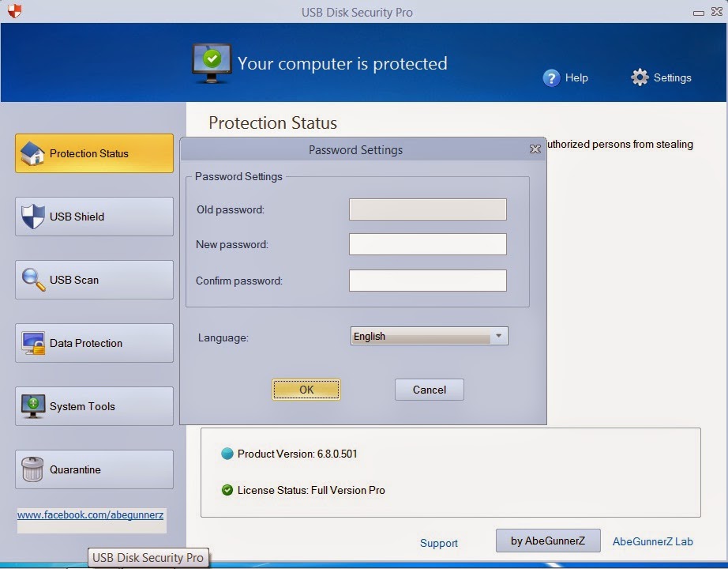The height and width of the screenshot is (569, 728).
Task: Click the blue Product Version bullet icon
Action: click(227, 454)
